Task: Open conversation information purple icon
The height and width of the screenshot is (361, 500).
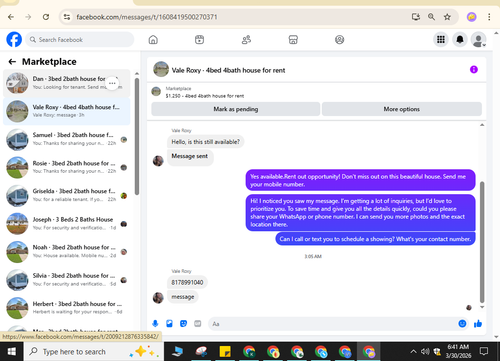Action: [474, 69]
